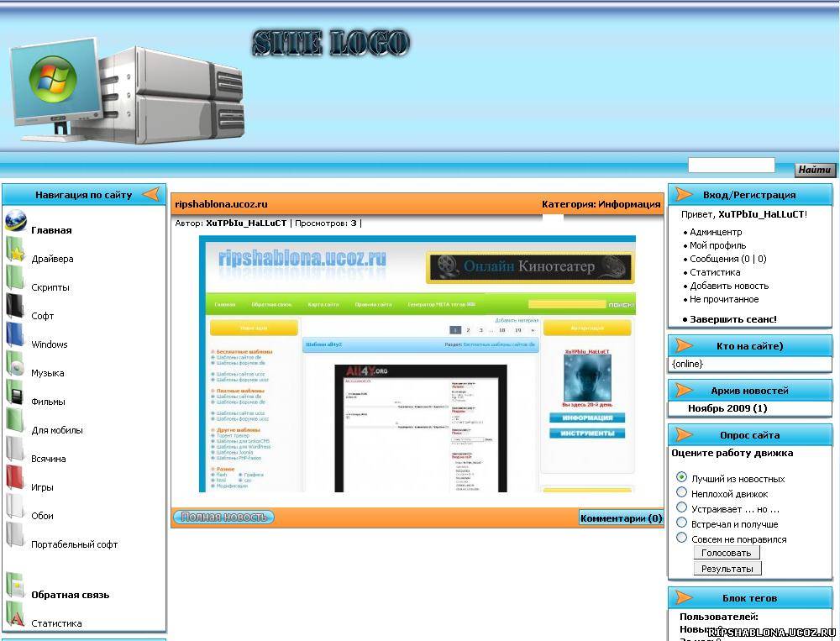840x641 pixels.
Task: Go to Мой профиль
Action: pos(718,245)
